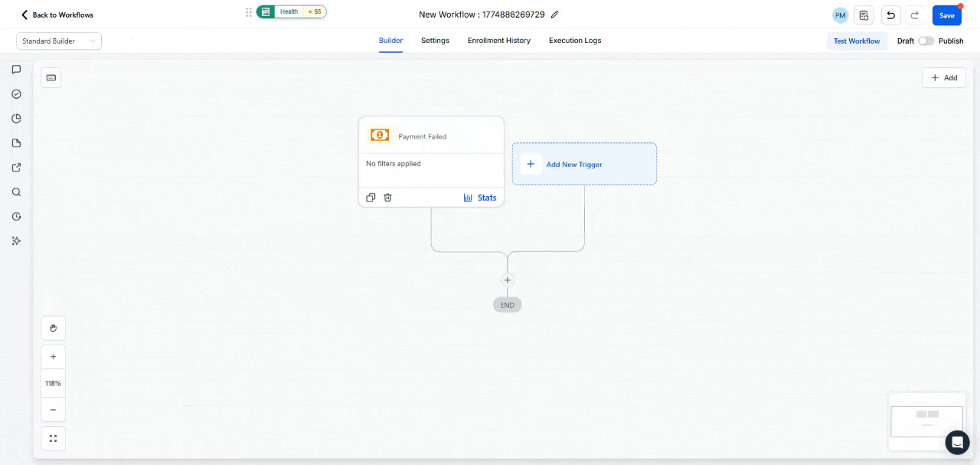Open the keyboard shortcuts button
Image resolution: width=980 pixels, height=465 pixels.
pos(51,77)
